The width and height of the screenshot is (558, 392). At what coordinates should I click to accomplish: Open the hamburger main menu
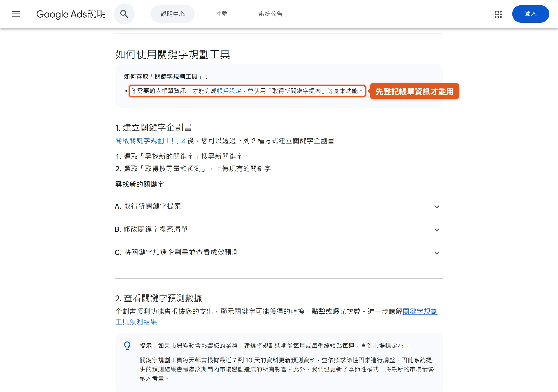tap(15, 14)
